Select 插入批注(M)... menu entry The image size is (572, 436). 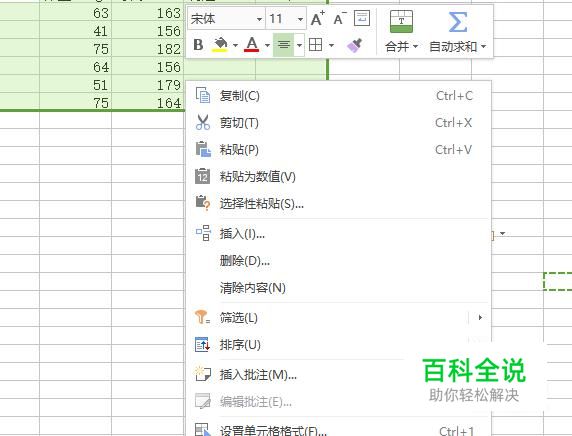[339, 374]
